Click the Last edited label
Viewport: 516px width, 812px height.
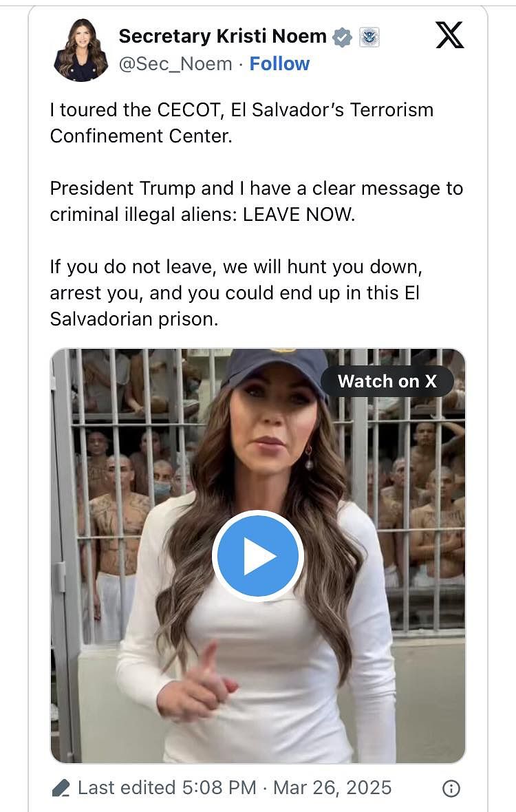[128, 788]
